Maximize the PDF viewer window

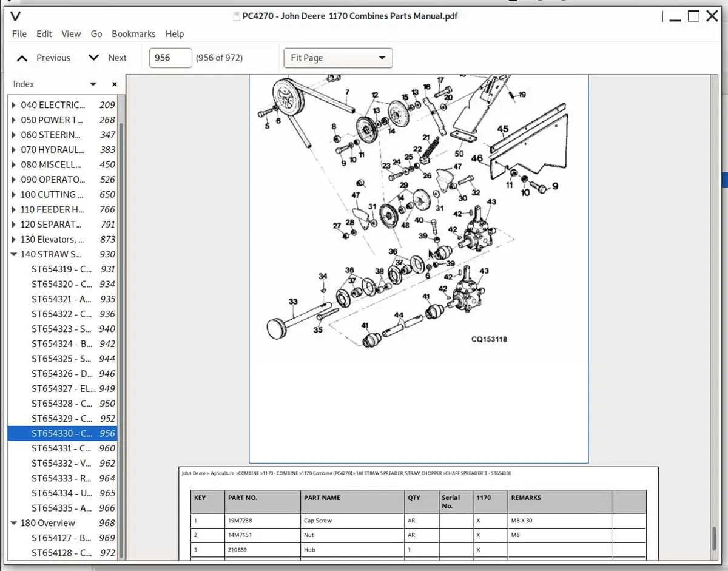pos(693,16)
